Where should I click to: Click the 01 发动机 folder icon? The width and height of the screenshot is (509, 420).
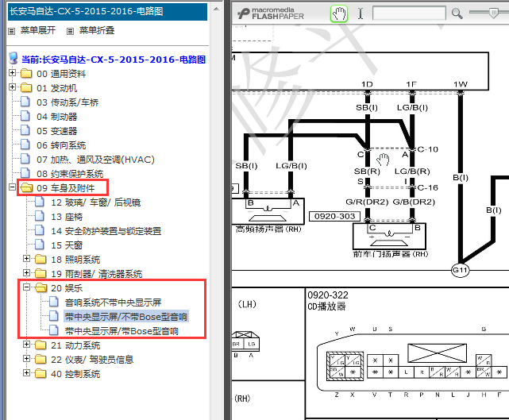(26, 87)
